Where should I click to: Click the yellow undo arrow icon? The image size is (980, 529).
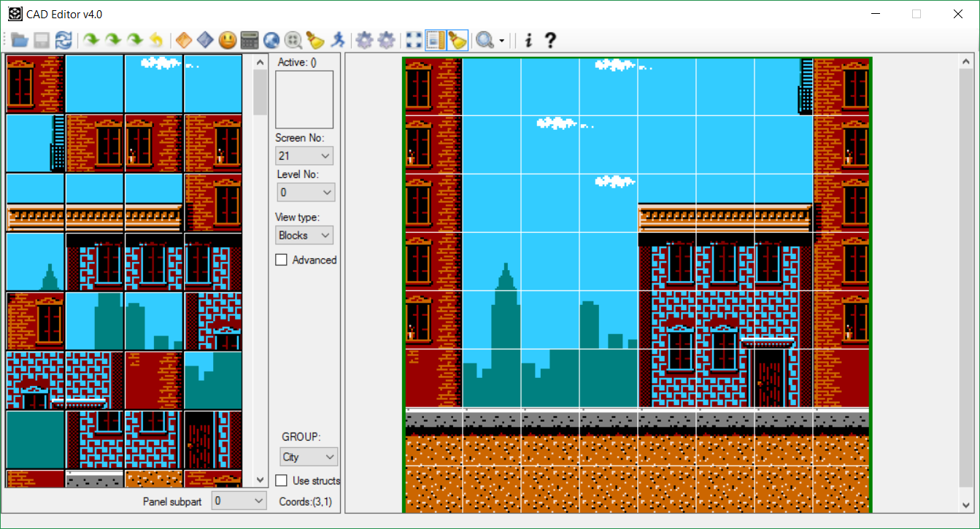[x=156, y=40]
